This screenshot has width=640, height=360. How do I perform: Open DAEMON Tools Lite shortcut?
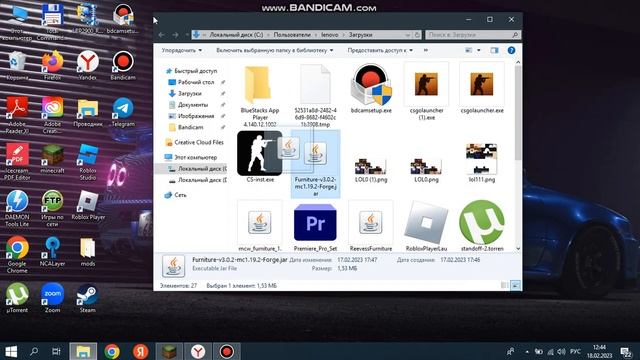(17, 209)
